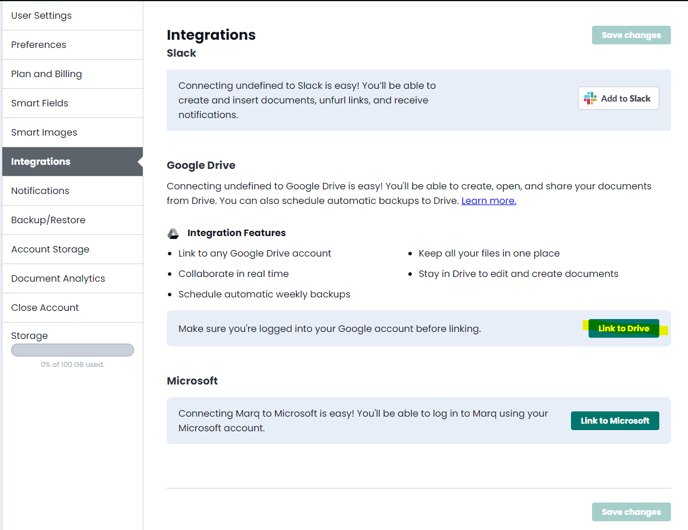This screenshot has height=530, width=688.
Task: Open Backup/Restore in the sidebar
Action: tap(72, 220)
